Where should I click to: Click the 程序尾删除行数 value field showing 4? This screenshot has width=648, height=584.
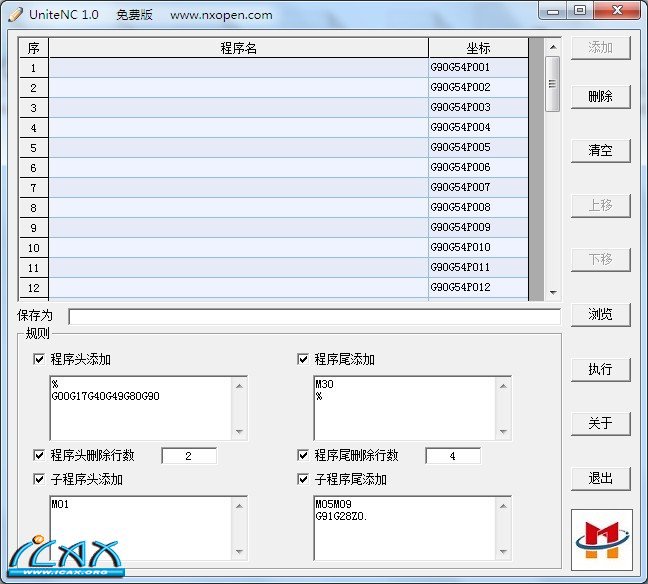(453, 456)
